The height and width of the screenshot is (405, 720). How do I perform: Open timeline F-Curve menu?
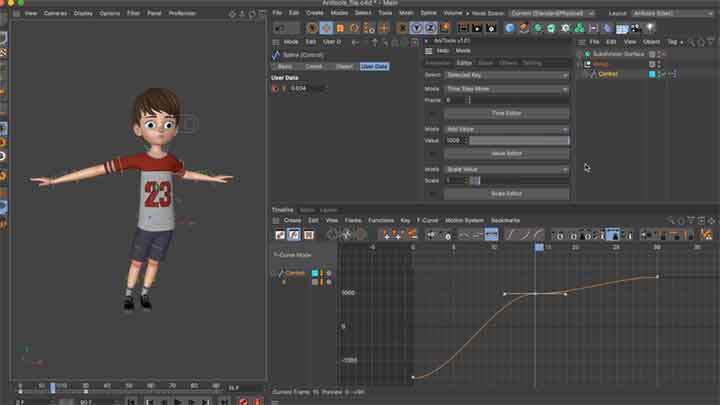coord(428,220)
